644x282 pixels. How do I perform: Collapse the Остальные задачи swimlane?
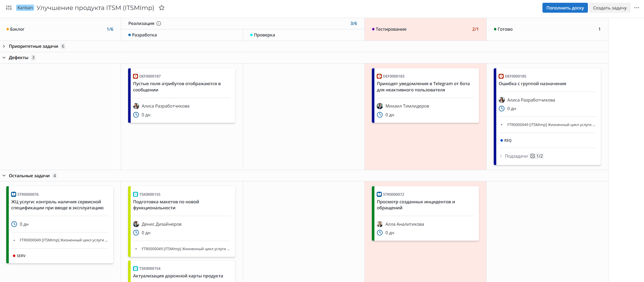(4, 175)
